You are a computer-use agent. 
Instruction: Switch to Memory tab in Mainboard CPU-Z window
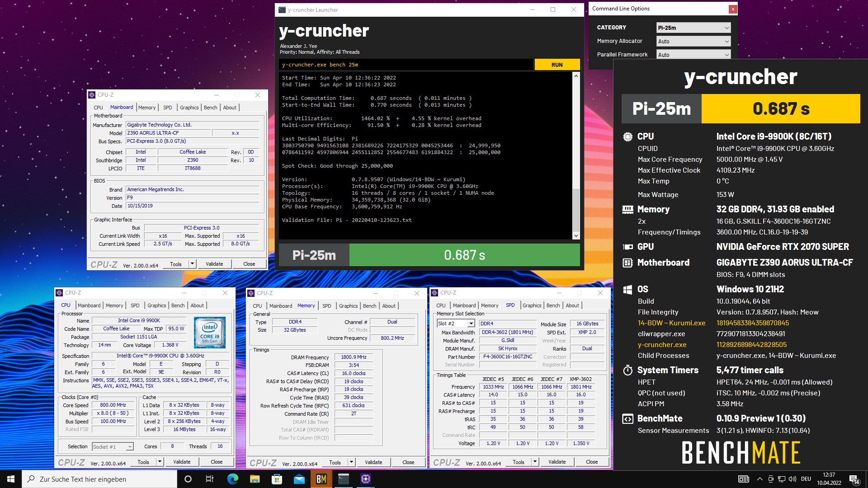click(147, 108)
